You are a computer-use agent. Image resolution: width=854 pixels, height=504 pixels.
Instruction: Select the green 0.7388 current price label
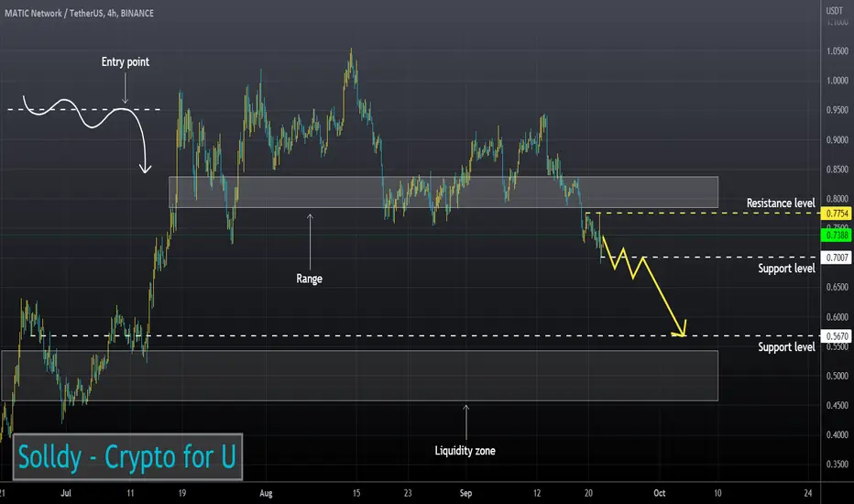point(837,235)
